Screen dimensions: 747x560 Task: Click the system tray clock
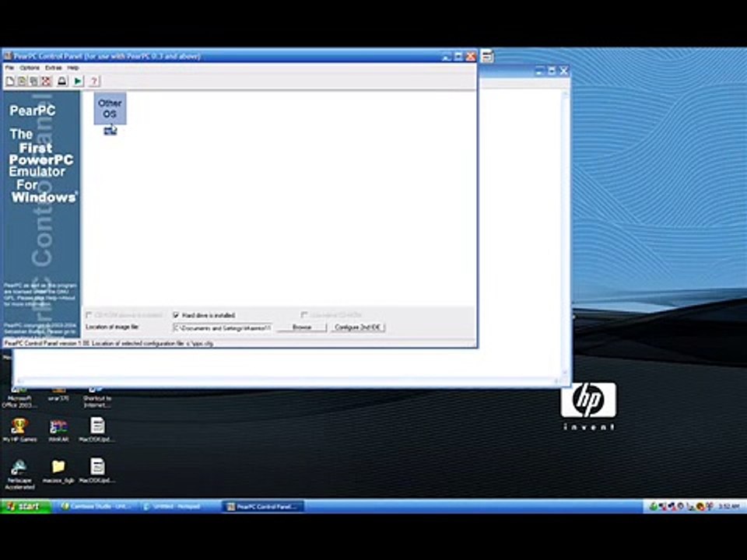pyautogui.click(x=729, y=506)
